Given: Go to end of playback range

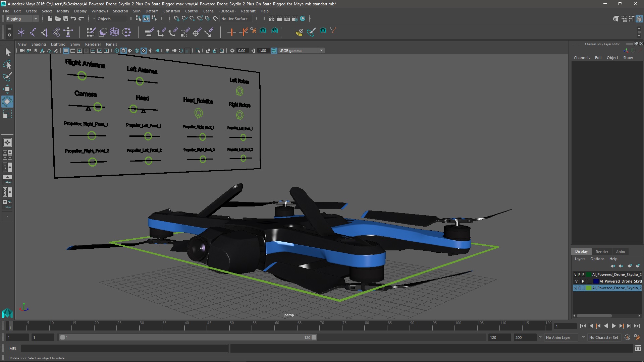Looking at the screenshot, I should 637,326.
